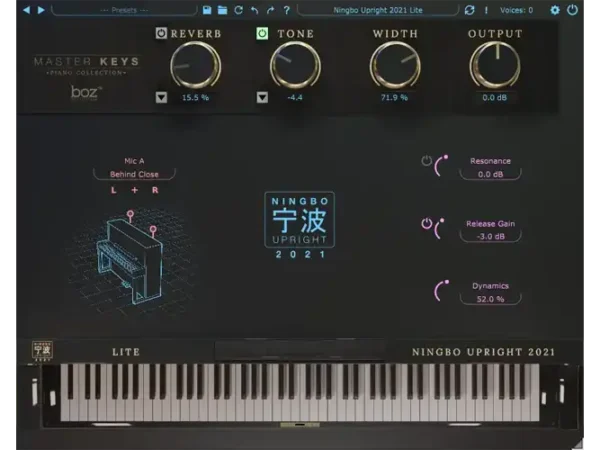Undo last change arrow
Viewport: 600px width, 450px height.
click(x=254, y=10)
